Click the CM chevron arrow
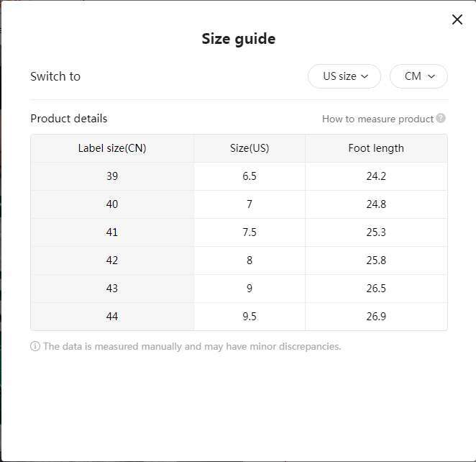 tap(431, 76)
